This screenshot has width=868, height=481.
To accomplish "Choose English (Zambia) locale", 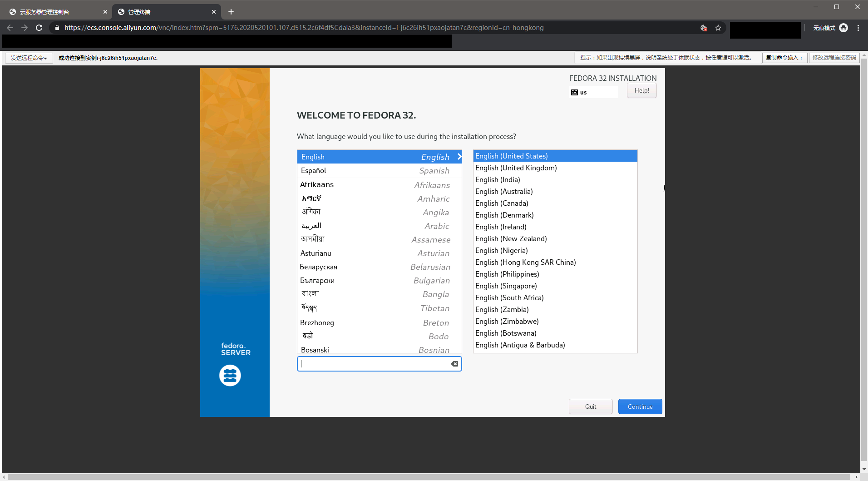I will tap(555, 309).
